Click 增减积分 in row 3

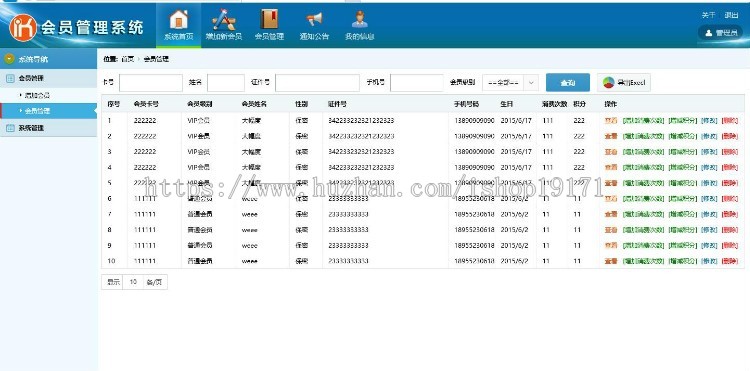tap(683, 152)
